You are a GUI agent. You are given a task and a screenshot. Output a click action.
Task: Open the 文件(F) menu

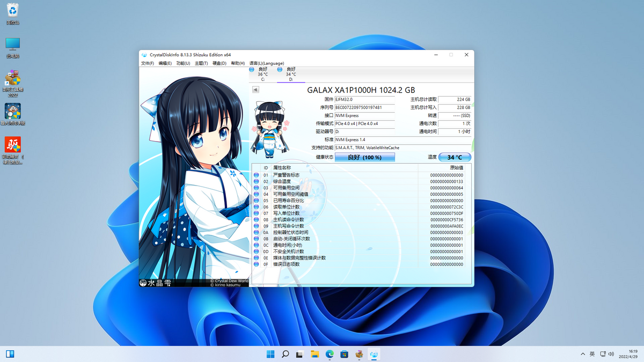click(148, 63)
